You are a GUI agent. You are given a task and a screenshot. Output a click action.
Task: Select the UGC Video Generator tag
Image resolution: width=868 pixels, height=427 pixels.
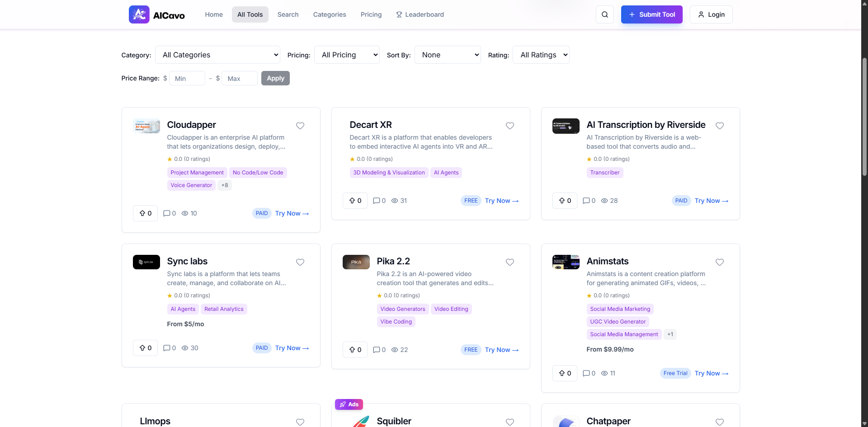(x=618, y=322)
